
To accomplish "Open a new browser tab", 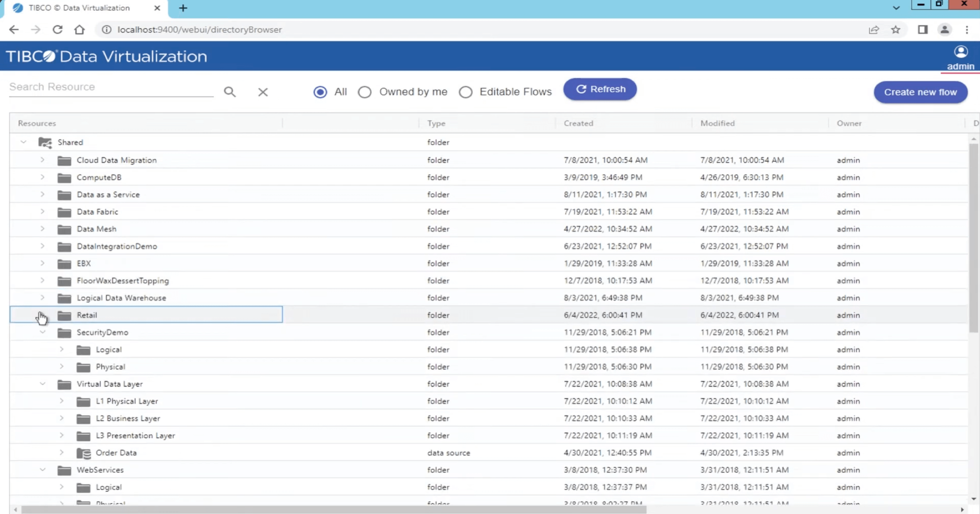I will (x=183, y=8).
